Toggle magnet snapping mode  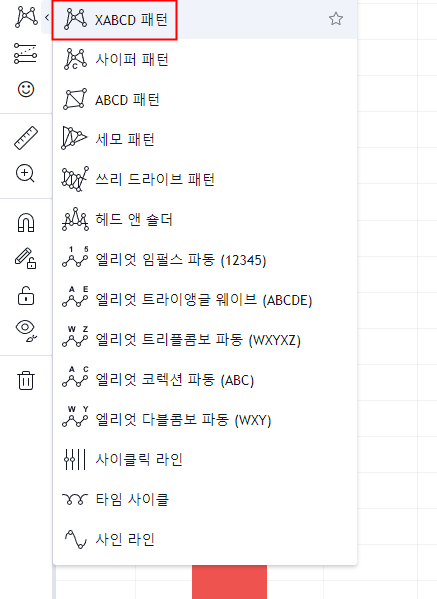click(x=26, y=222)
